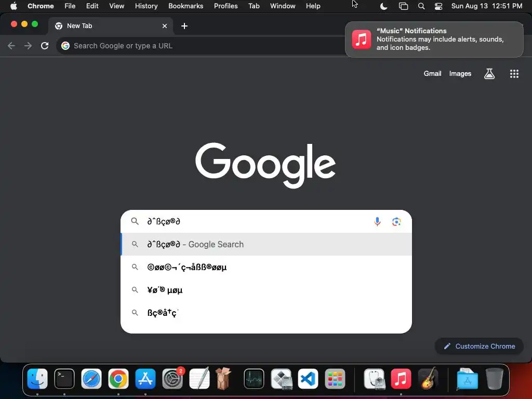Click the Music Notifications banner
532x399 pixels.
[x=434, y=39]
